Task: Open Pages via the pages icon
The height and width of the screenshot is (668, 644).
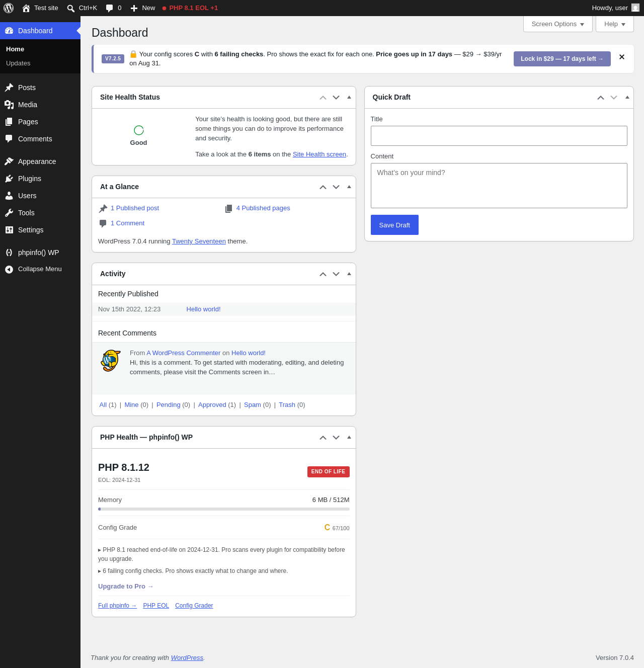Action: (9, 122)
